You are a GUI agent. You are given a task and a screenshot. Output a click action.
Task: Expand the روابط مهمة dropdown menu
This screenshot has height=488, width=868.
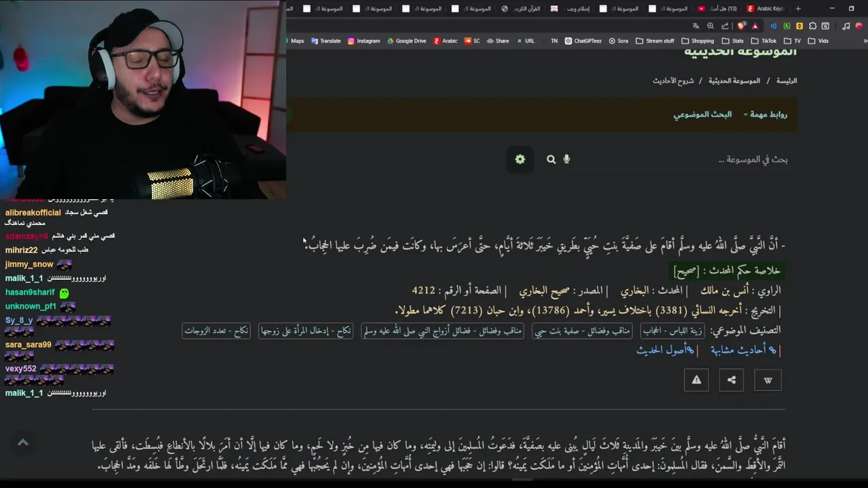[765, 115]
